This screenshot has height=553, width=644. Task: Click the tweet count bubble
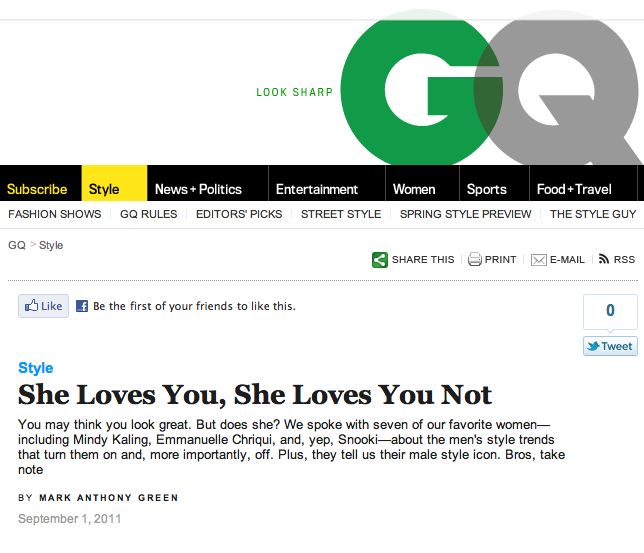tap(610, 311)
